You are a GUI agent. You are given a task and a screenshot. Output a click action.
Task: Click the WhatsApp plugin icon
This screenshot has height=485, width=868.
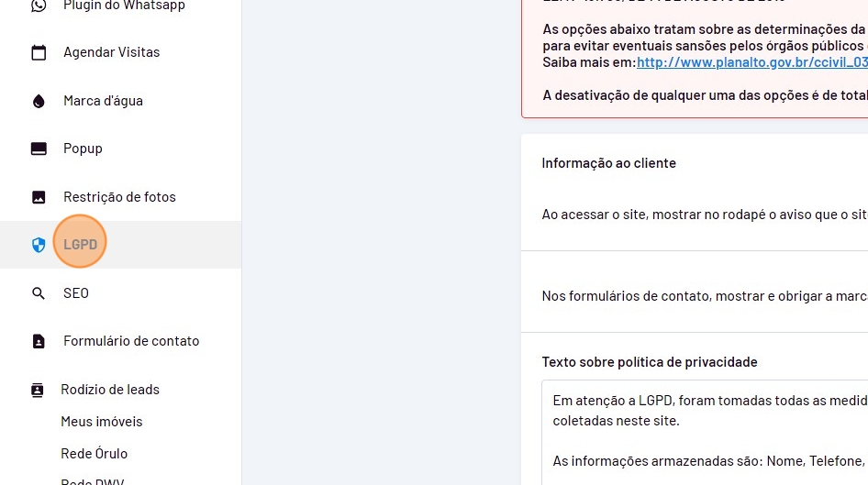[x=39, y=6]
